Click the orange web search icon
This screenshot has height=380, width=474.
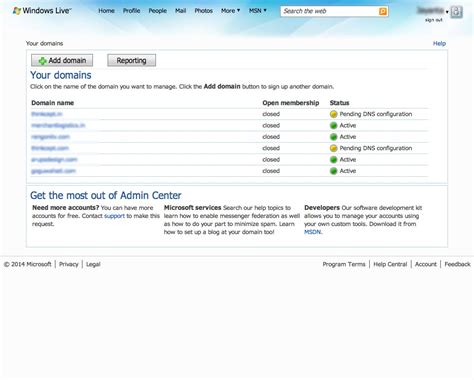tap(383, 11)
